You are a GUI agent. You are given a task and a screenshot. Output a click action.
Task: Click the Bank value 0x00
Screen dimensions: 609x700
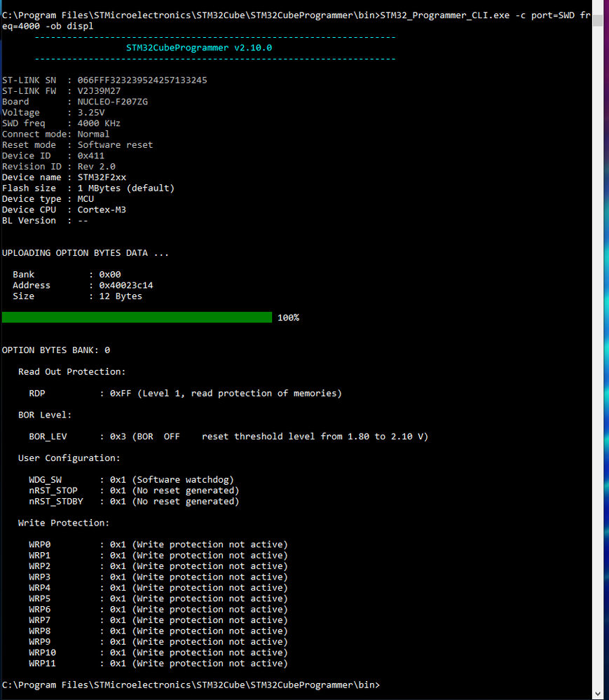pyautogui.click(x=110, y=275)
